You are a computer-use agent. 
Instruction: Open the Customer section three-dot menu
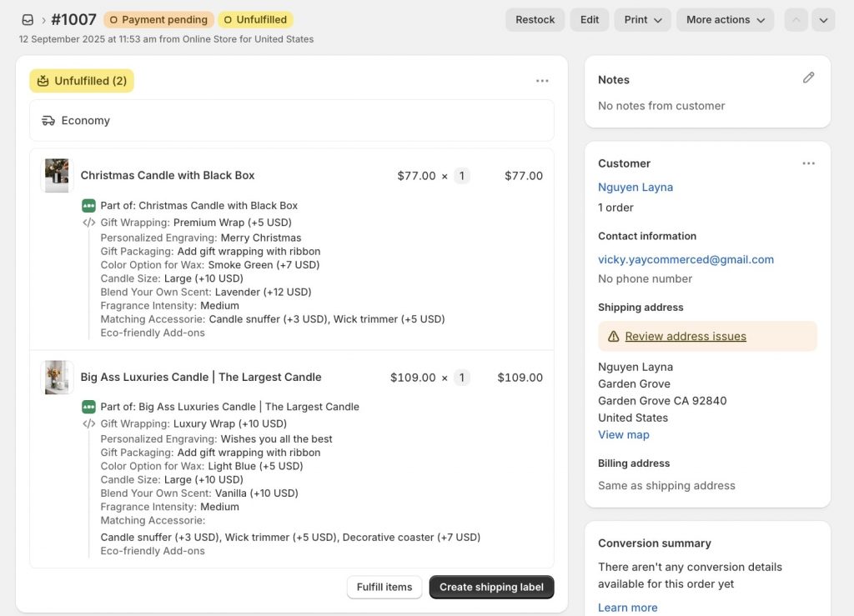[x=808, y=163]
